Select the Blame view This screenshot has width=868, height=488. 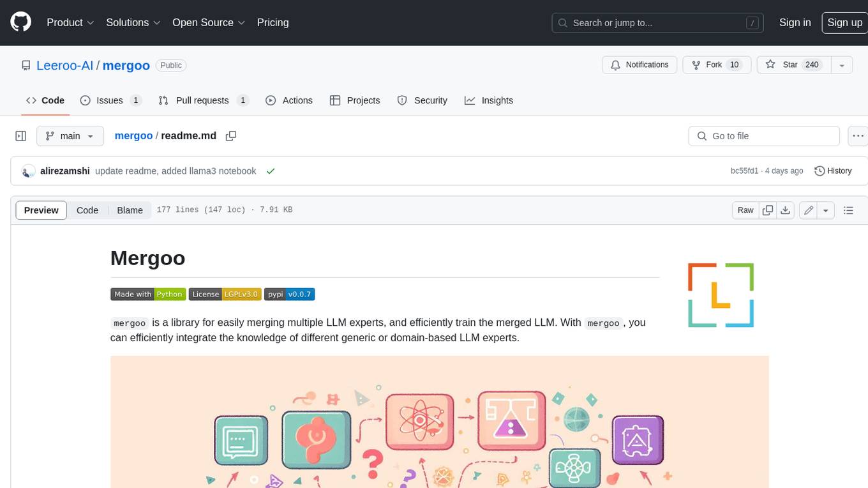(x=130, y=210)
